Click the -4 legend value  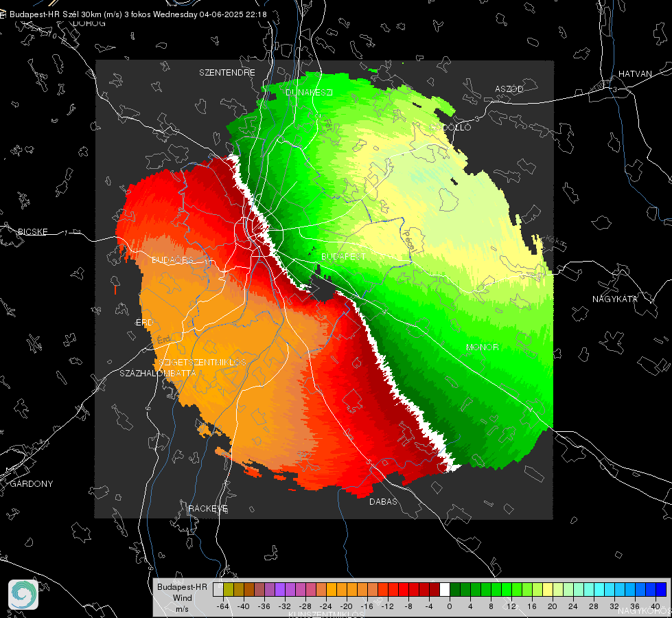(430, 606)
